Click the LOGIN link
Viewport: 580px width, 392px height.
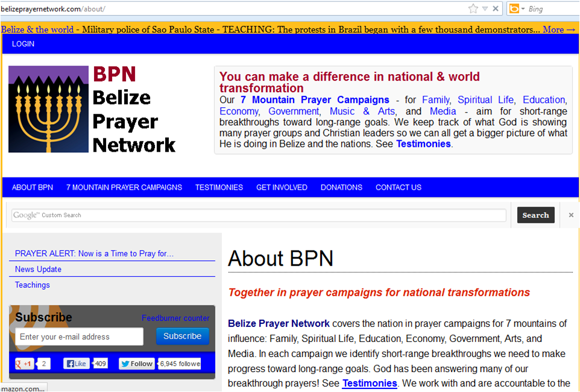coord(23,44)
